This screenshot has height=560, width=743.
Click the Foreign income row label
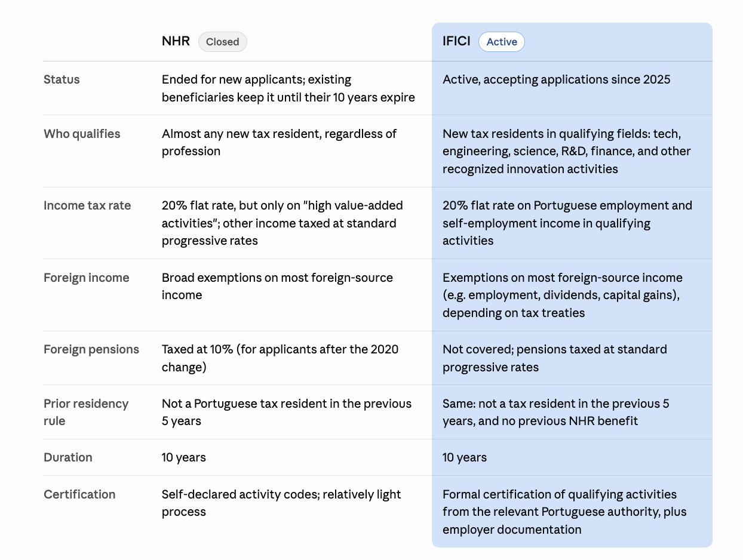pos(87,278)
